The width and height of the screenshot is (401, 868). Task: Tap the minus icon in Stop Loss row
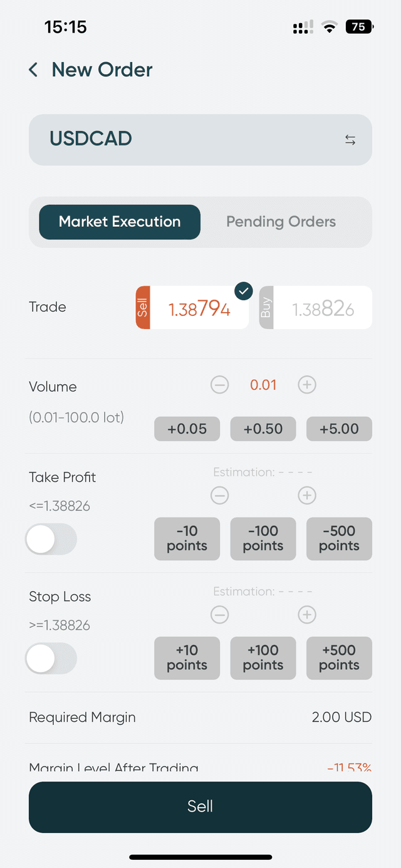(219, 615)
